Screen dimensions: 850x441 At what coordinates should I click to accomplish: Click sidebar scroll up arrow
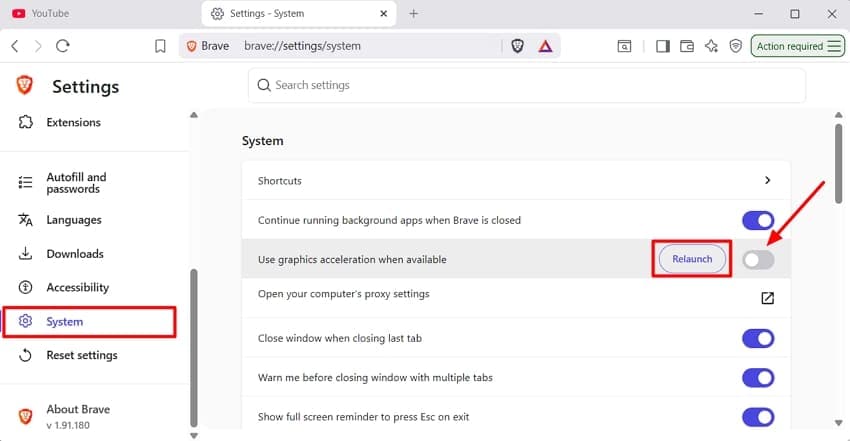coord(194,115)
